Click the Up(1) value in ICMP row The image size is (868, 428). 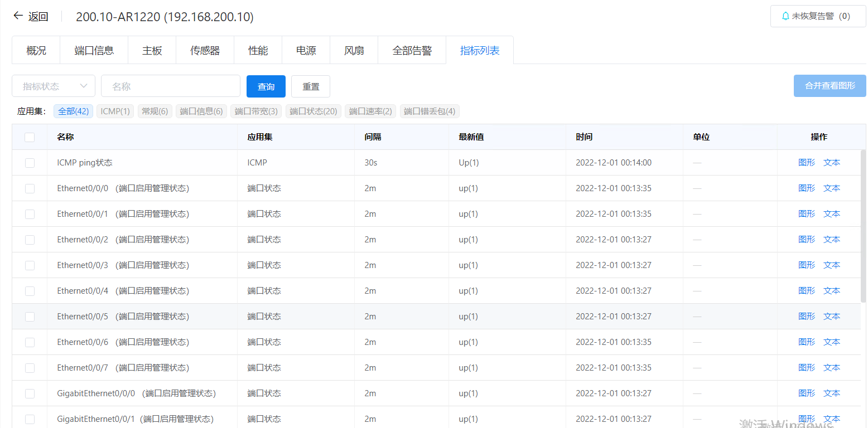(x=469, y=163)
